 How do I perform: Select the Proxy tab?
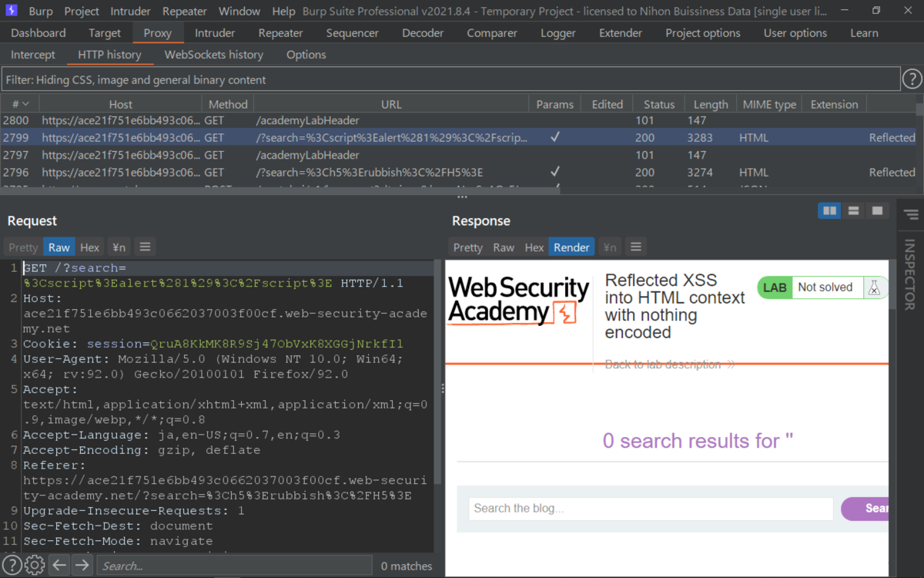point(158,33)
